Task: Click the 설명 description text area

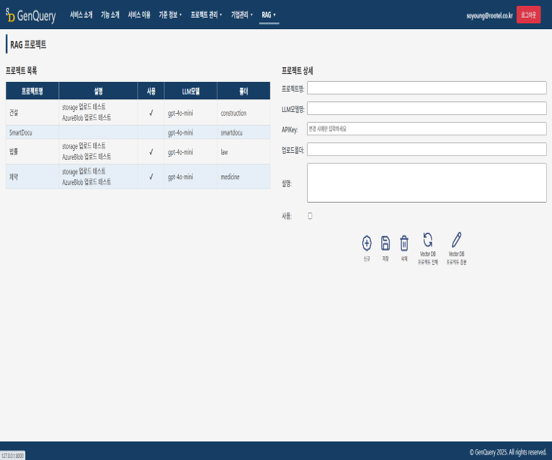Action: [x=427, y=183]
